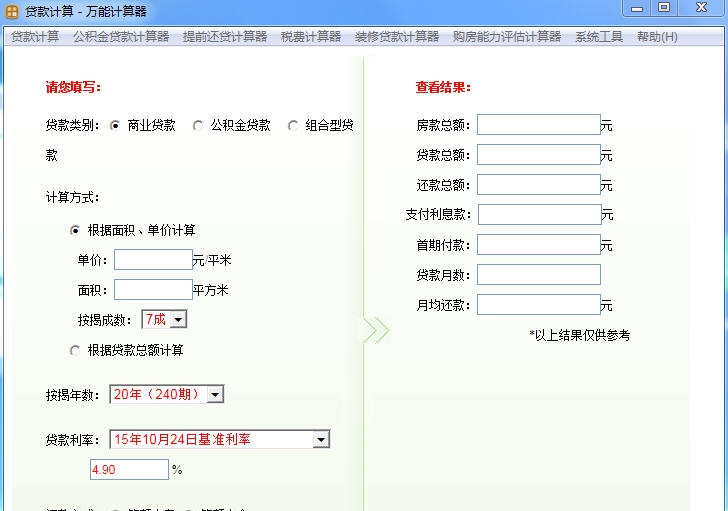Click the app icon in title bar

(12, 11)
